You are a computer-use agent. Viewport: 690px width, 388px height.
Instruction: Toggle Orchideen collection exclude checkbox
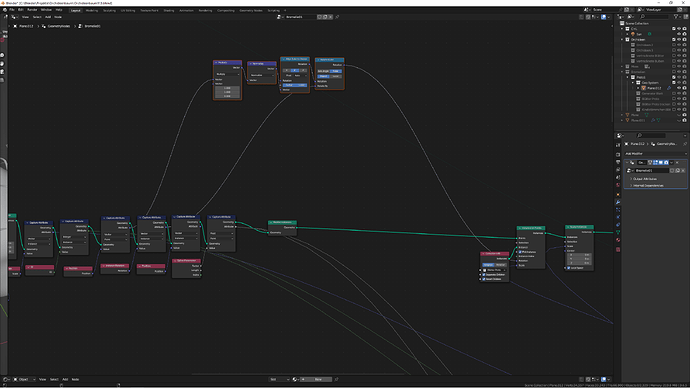tap(674, 40)
